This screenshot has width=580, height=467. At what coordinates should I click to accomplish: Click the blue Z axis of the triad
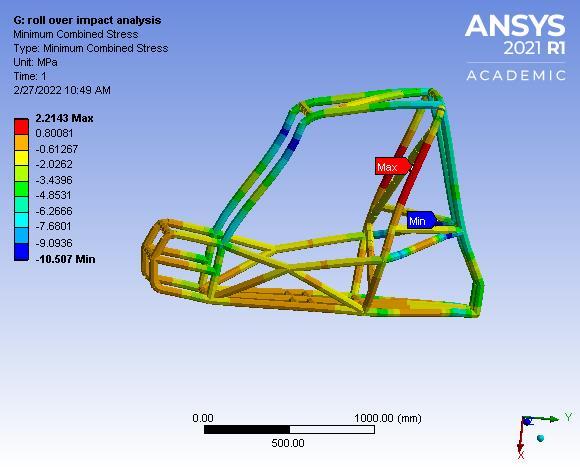click(x=527, y=421)
